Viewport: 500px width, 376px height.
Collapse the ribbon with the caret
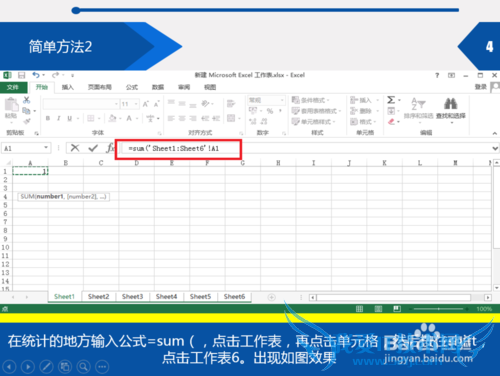click(x=495, y=133)
